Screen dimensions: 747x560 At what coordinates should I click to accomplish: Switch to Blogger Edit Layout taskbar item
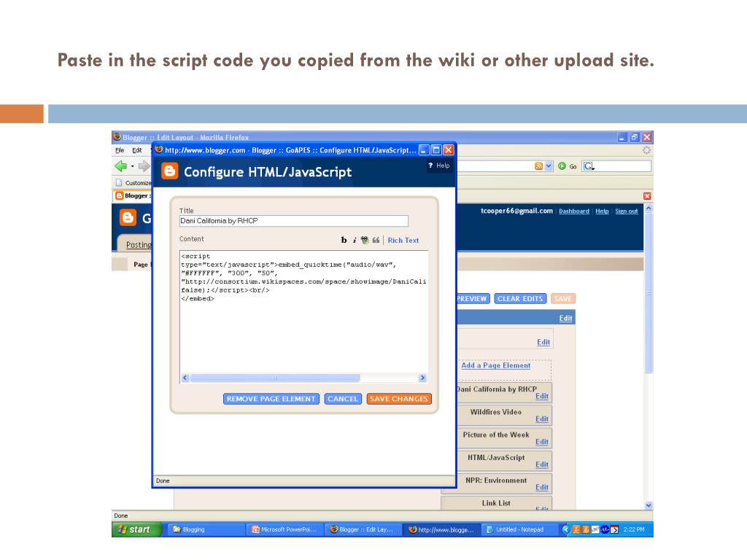(363, 529)
